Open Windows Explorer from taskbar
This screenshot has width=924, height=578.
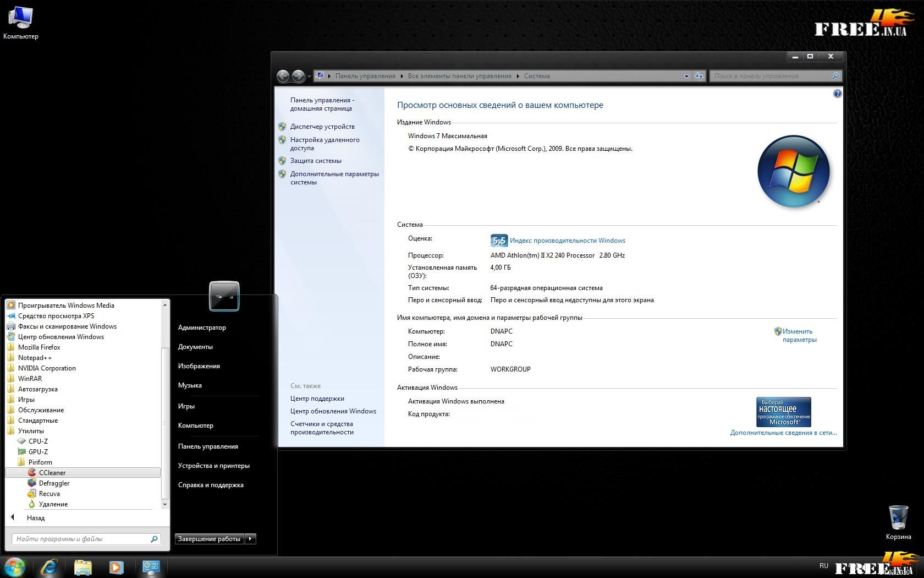point(83,567)
